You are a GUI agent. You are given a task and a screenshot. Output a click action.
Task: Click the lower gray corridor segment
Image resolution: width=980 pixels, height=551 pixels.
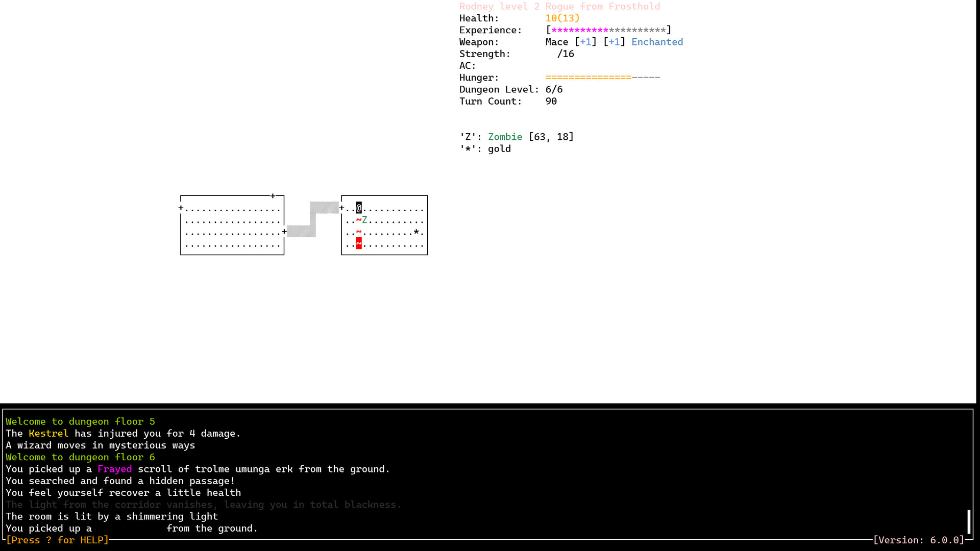tap(301, 232)
